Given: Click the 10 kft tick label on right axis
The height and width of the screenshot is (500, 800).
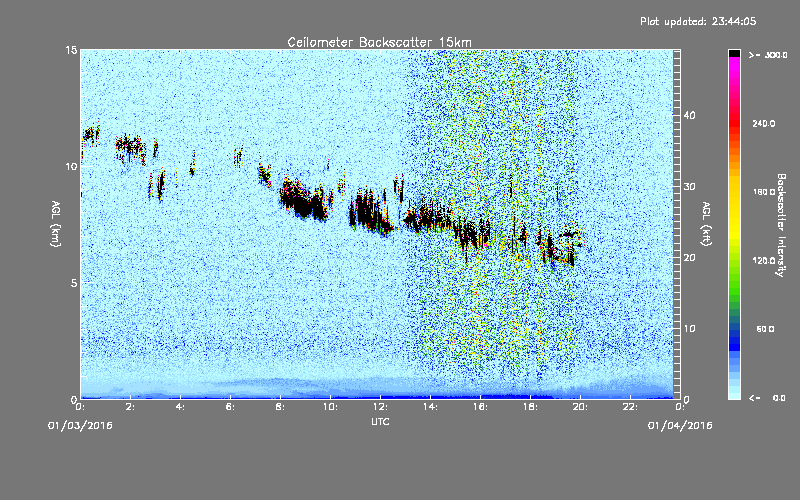Looking at the screenshot, I should pyautogui.click(x=689, y=328).
